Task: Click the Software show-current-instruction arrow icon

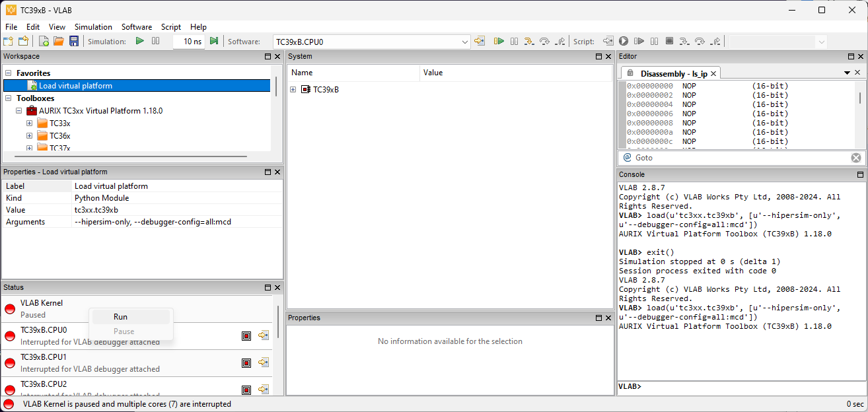Action: [x=480, y=41]
